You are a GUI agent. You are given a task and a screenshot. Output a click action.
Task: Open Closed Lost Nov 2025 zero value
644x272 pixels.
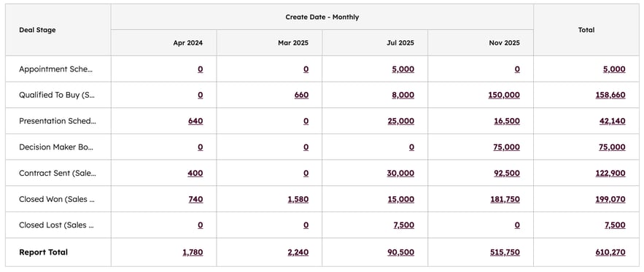[x=517, y=225]
